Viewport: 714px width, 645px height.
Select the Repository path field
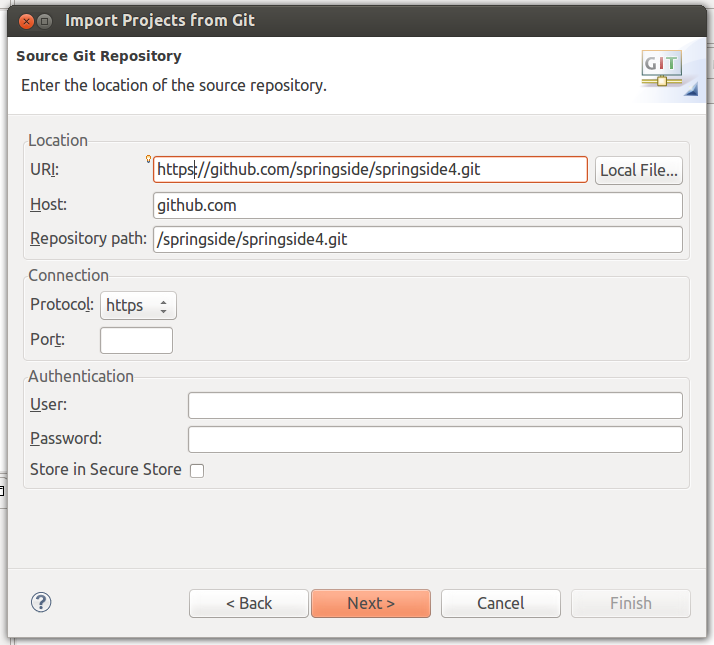point(418,239)
